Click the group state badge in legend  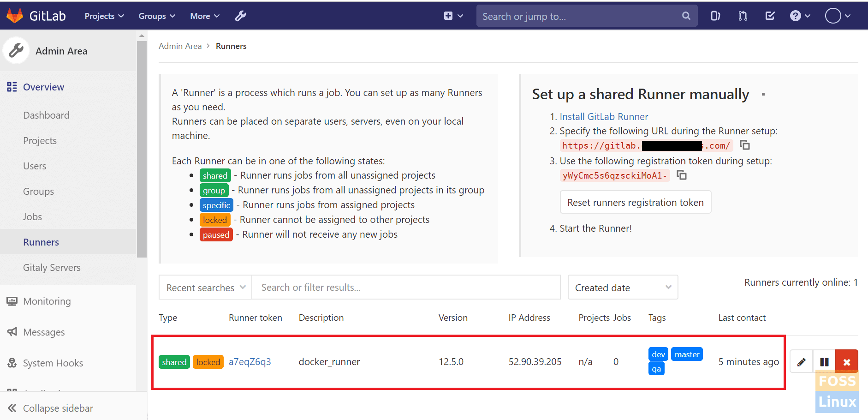click(x=214, y=190)
